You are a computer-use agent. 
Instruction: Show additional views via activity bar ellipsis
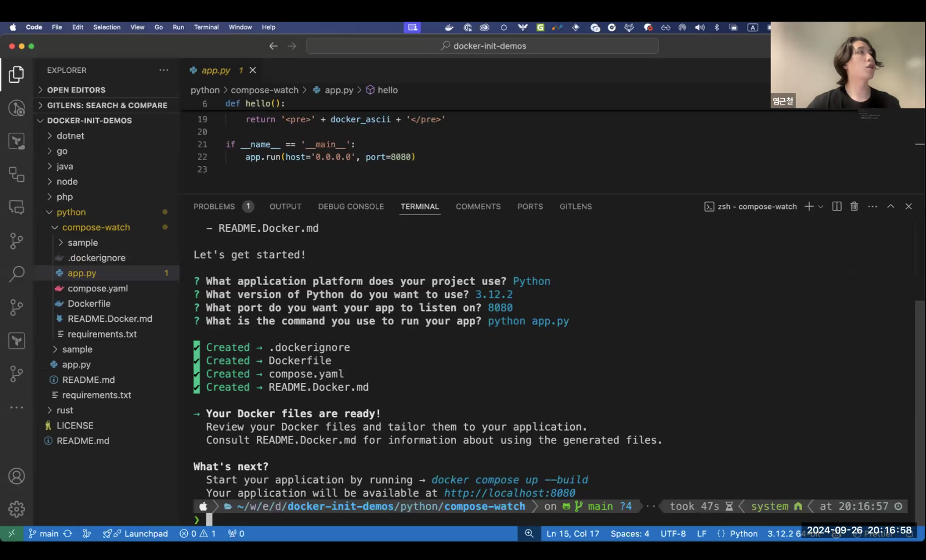(17, 407)
